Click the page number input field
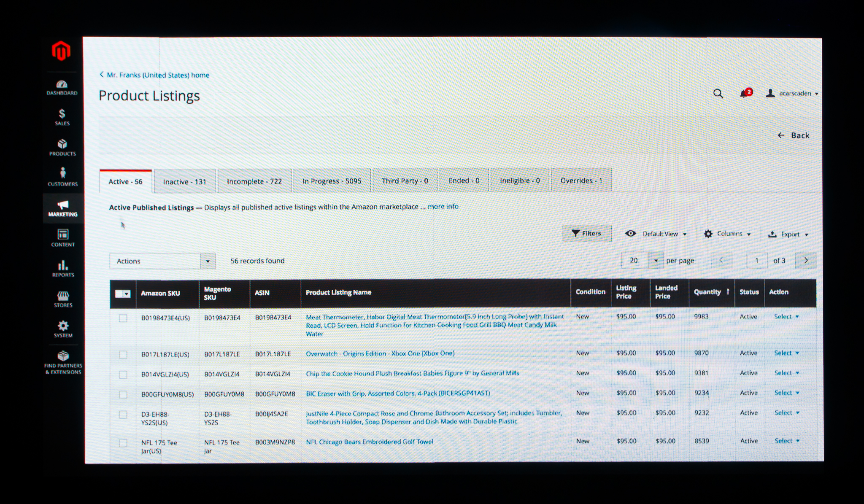The width and height of the screenshot is (864, 504). [x=757, y=260]
